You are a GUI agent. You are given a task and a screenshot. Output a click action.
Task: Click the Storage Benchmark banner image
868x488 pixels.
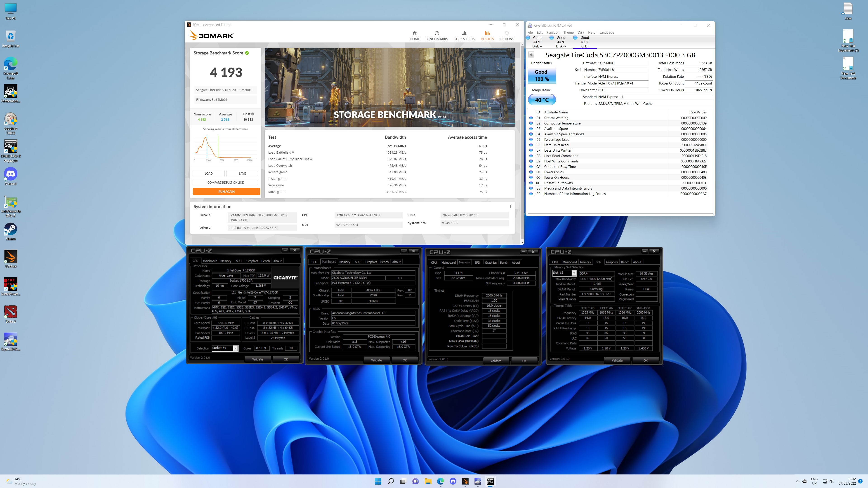click(x=389, y=87)
